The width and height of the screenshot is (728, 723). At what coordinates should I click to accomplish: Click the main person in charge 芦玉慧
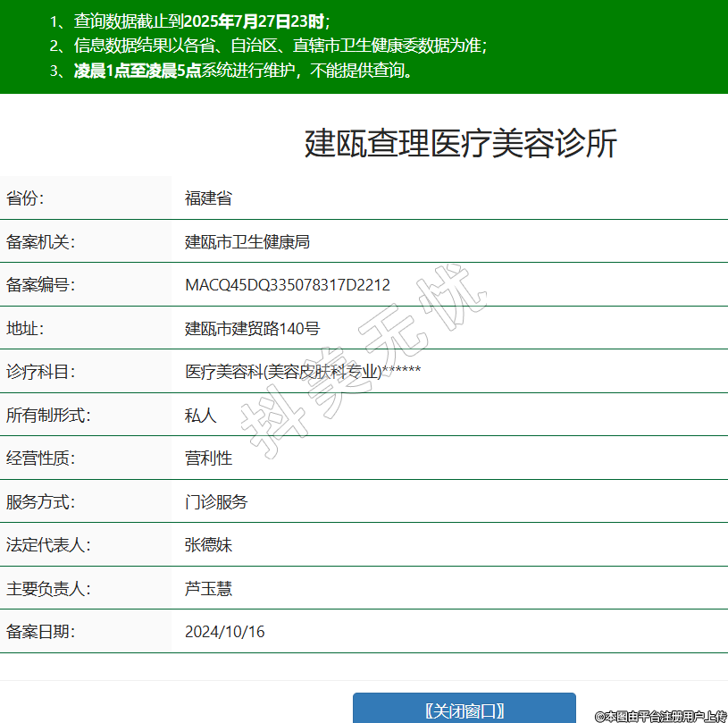pyautogui.click(x=208, y=588)
